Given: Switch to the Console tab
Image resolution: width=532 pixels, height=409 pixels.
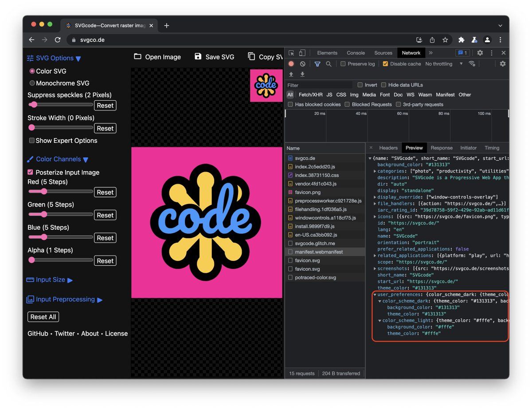Looking at the screenshot, I should [x=356, y=53].
